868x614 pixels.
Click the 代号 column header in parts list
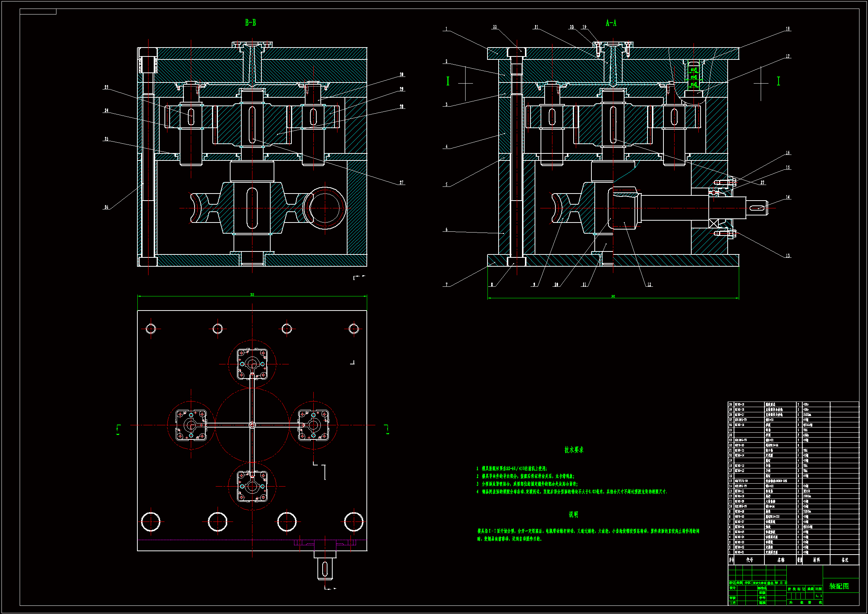(x=749, y=560)
